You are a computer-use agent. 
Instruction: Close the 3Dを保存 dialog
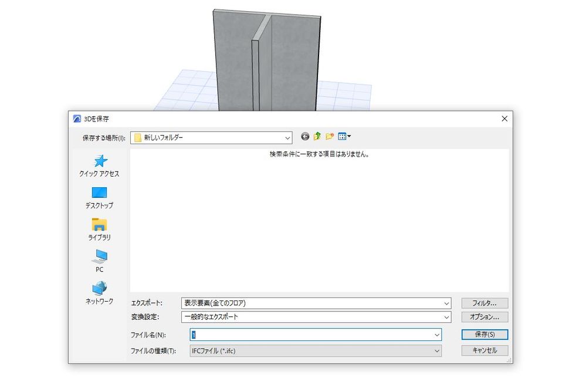pyautogui.click(x=504, y=119)
